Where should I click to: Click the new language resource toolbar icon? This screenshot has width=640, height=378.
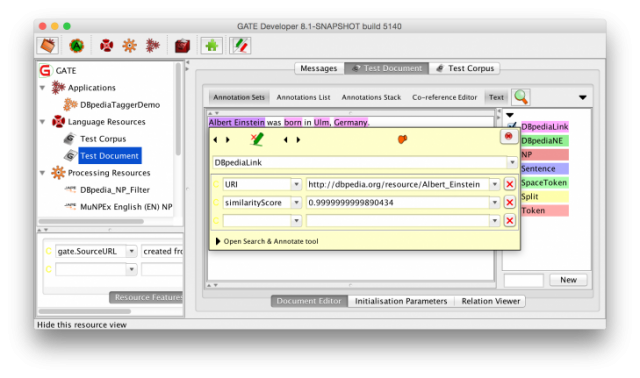pos(106,46)
